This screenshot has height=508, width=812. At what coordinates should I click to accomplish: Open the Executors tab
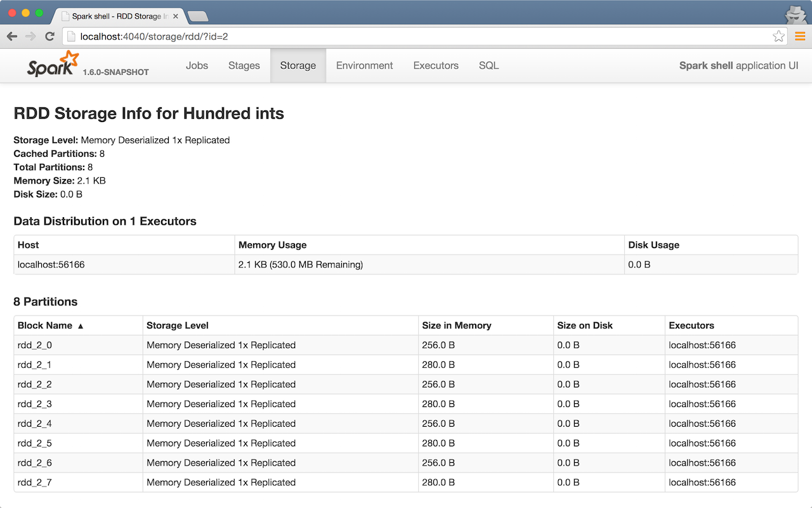click(x=436, y=65)
